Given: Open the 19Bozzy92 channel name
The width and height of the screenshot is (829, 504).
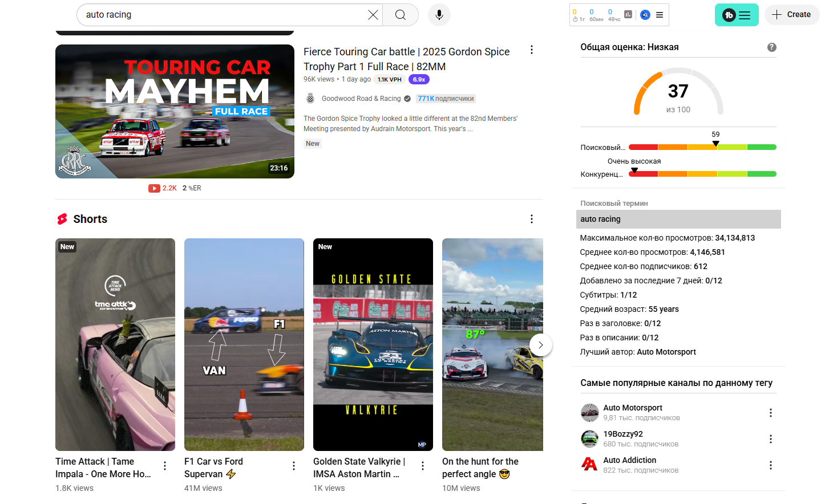Looking at the screenshot, I should coord(623,434).
